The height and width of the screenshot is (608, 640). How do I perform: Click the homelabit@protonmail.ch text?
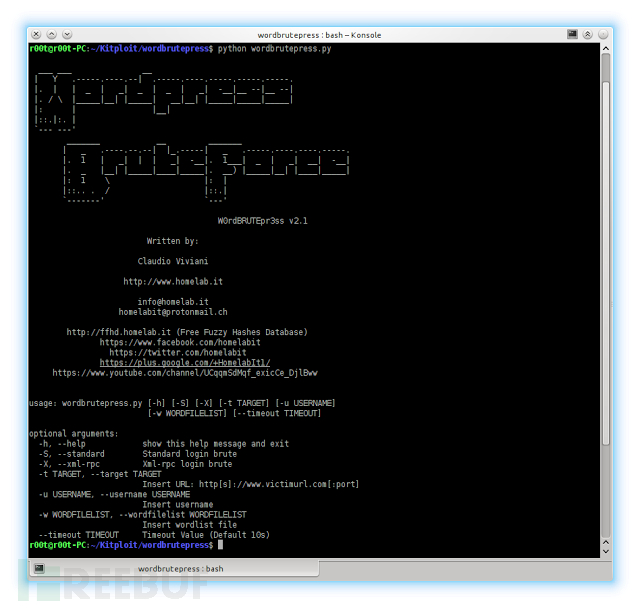[173, 312]
